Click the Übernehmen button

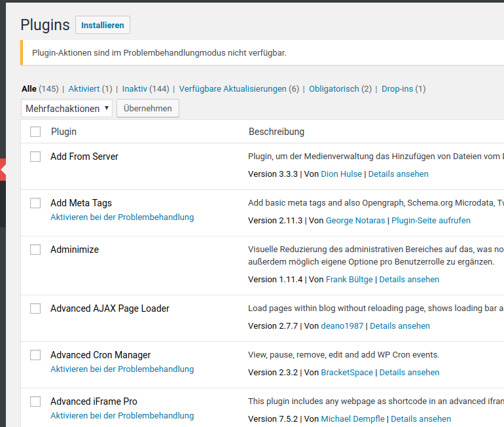[147, 108]
